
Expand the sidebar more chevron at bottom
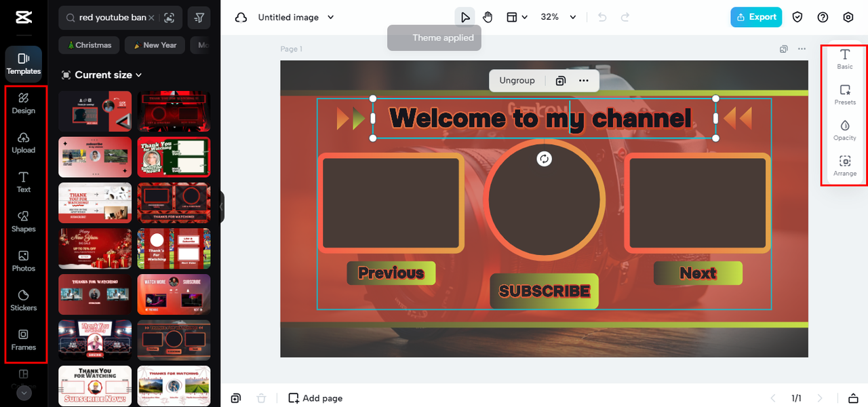click(24, 393)
